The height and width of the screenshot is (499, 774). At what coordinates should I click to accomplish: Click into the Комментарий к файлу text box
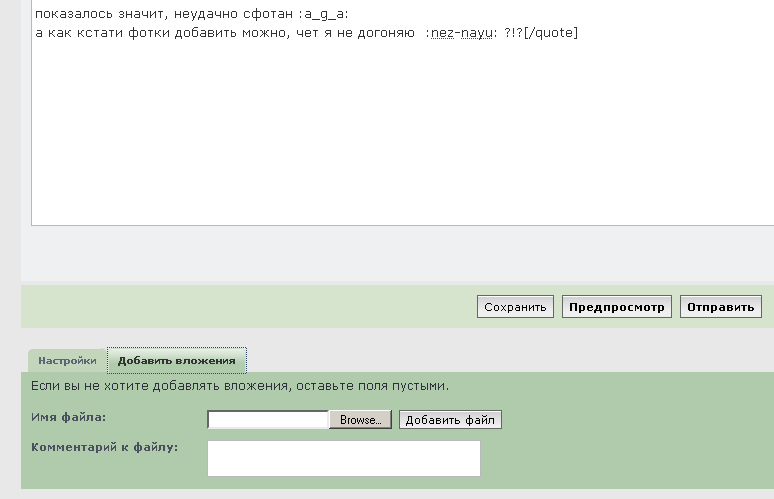coord(343,458)
